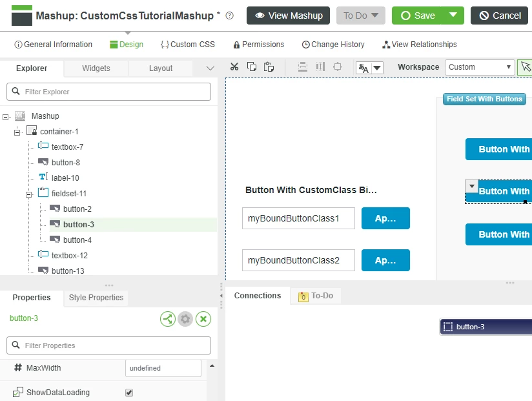
Task: Collapse the Mashup root tree node
Action: 5,118
